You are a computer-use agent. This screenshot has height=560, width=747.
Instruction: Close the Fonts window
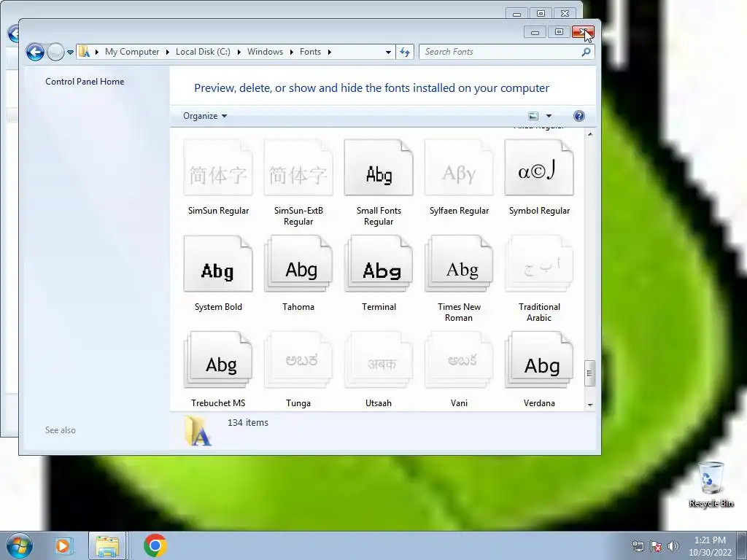583,32
